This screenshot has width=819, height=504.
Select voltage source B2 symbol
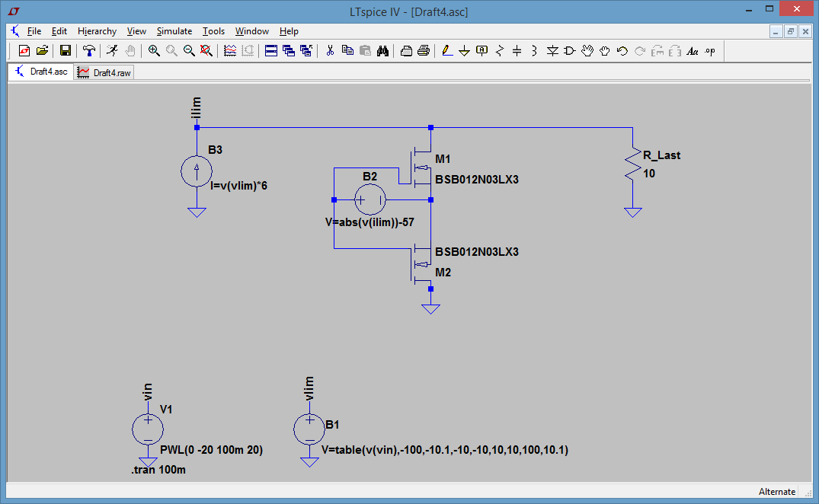coord(370,199)
